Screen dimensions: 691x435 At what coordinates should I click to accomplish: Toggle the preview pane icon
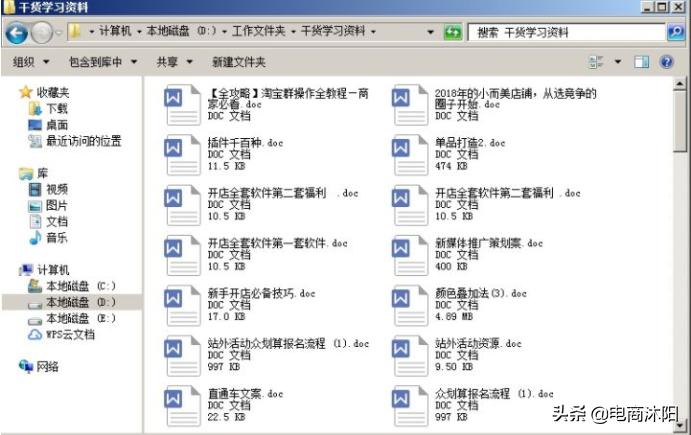click(x=641, y=62)
